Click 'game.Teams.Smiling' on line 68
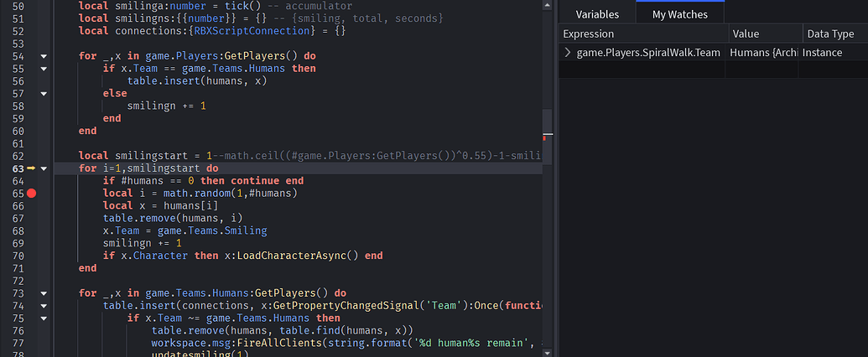868x357 pixels. click(212, 230)
